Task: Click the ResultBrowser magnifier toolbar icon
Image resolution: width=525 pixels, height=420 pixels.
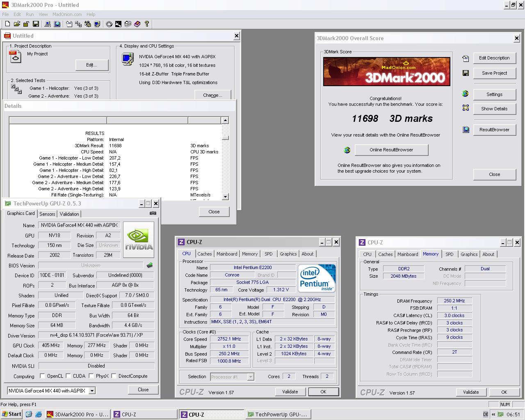Action: (x=57, y=24)
